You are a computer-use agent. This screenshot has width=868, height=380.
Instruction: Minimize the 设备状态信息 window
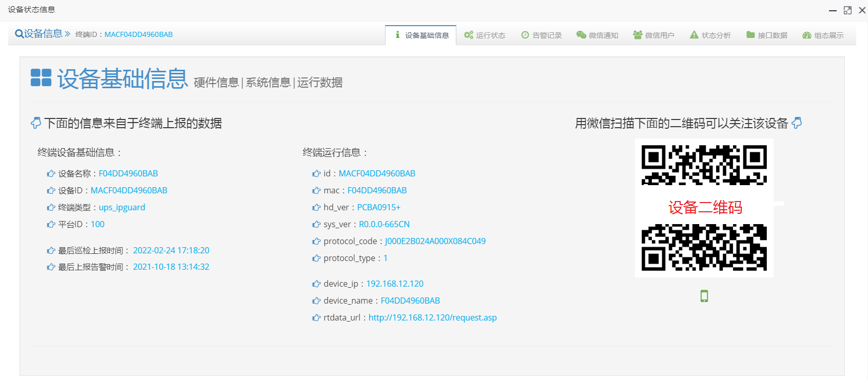click(x=833, y=10)
